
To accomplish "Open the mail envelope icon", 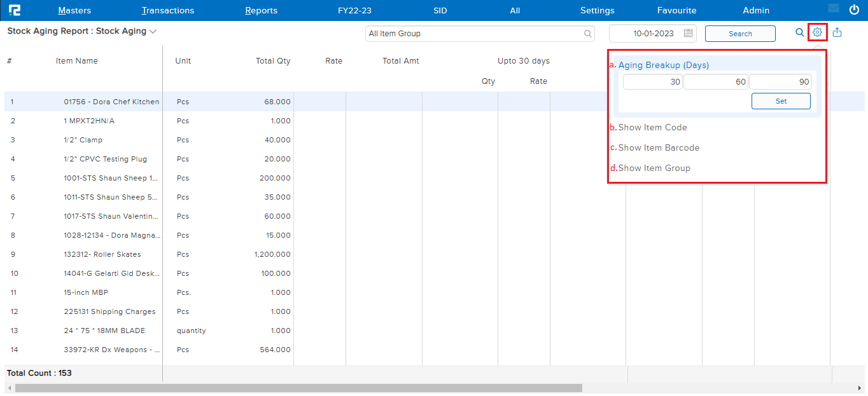I will tap(833, 9).
